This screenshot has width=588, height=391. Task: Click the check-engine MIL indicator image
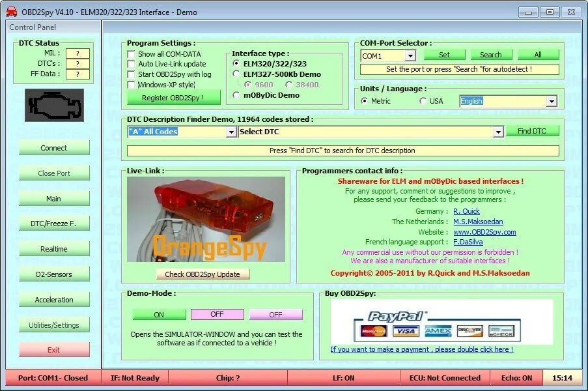pyautogui.click(x=55, y=105)
